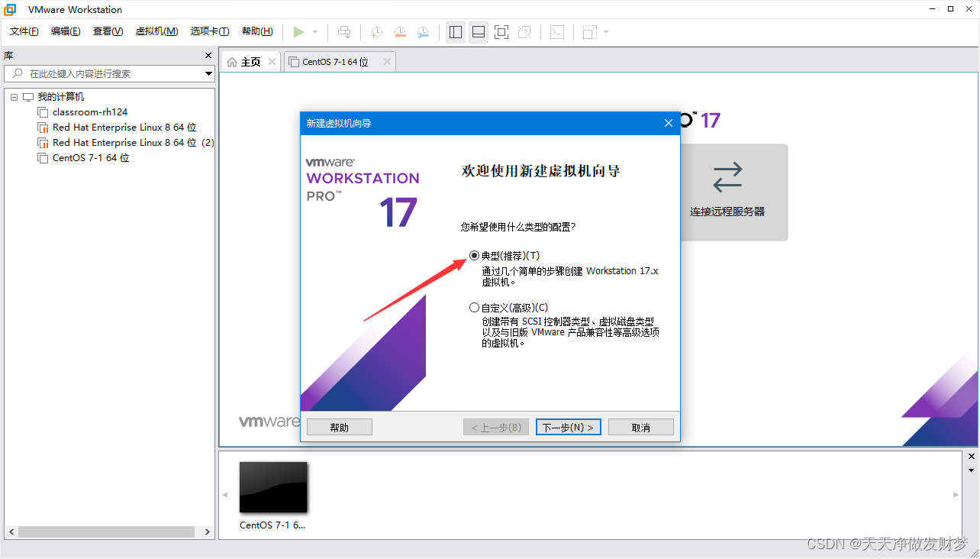Close the CentOS 7-1 64 位 tab
The height and width of the screenshot is (559, 980).
click(387, 62)
